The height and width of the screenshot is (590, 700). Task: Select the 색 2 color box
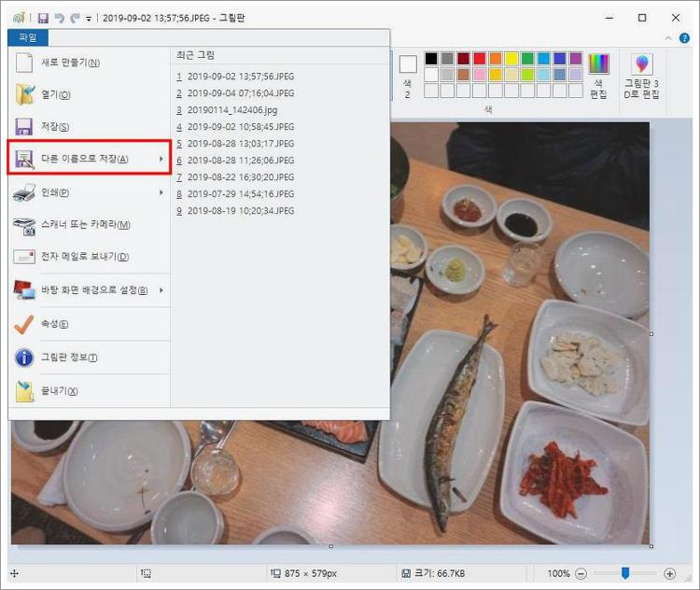[x=408, y=76]
